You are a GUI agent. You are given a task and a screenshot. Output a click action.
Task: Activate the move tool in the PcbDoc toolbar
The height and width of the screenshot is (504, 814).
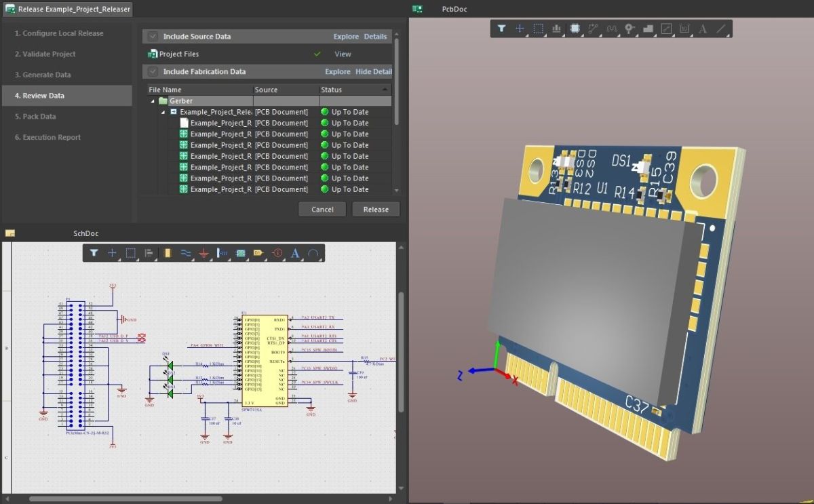[x=520, y=29]
